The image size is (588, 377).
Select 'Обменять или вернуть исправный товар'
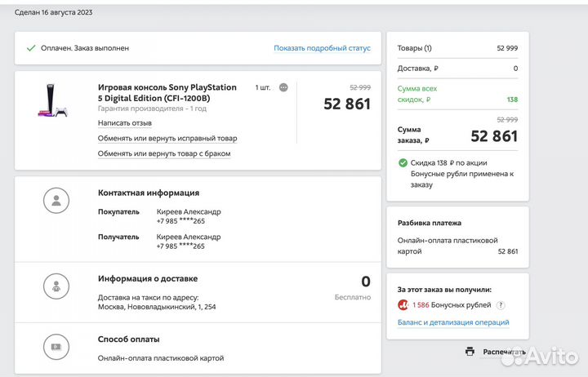pyautogui.click(x=167, y=138)
